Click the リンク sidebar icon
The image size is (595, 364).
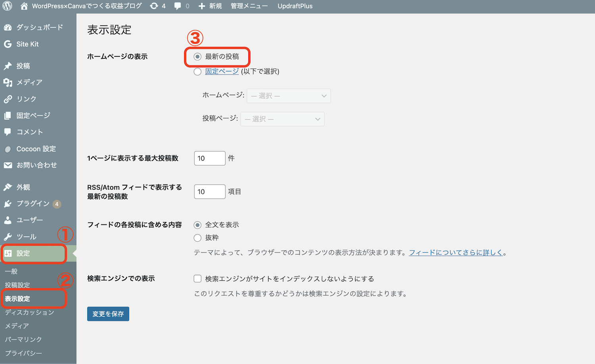[x=8, y=99]
